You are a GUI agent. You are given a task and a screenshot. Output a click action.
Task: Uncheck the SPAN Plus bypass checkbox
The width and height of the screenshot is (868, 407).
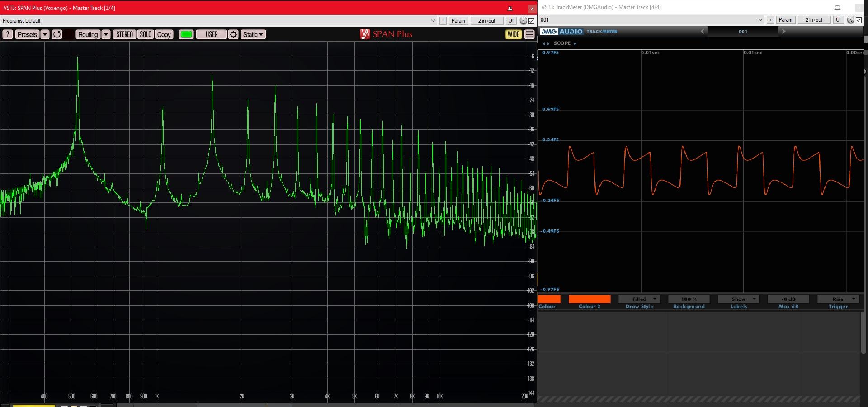coord(531,21)
